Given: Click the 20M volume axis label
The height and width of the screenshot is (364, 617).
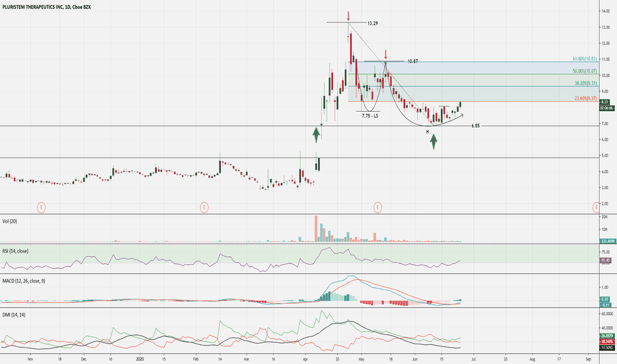Looking at the screenshot, I should click(x=604, y=217).
